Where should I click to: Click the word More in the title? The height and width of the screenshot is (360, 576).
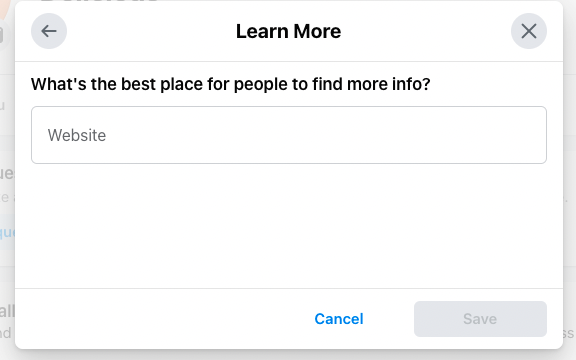pyautogui.click(x=317, y=31)
